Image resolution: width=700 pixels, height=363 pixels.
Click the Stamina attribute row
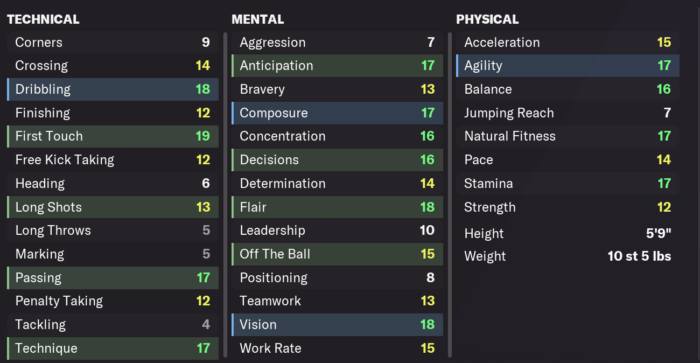click(x=568, y=184)
